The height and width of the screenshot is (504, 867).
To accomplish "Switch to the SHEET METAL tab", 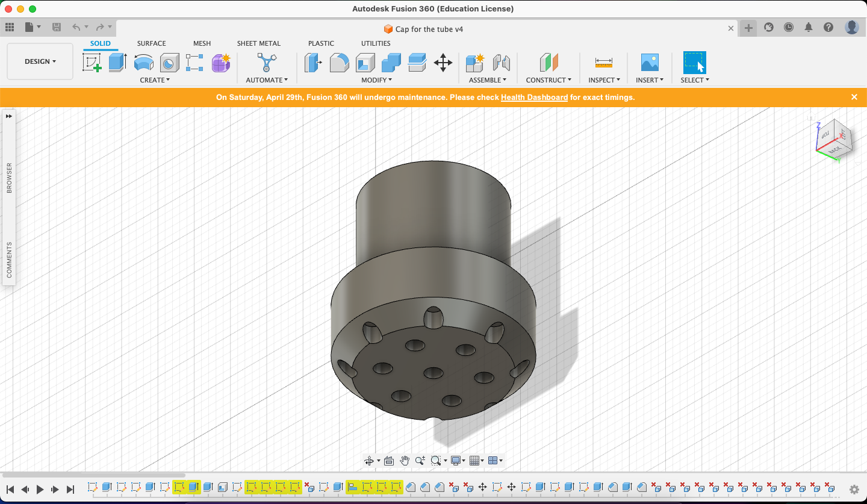I will tap(259, 43).
